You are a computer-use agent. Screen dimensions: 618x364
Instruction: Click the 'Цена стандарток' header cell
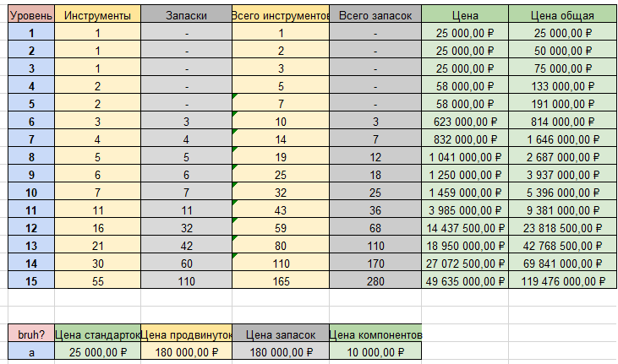(97, 334)
